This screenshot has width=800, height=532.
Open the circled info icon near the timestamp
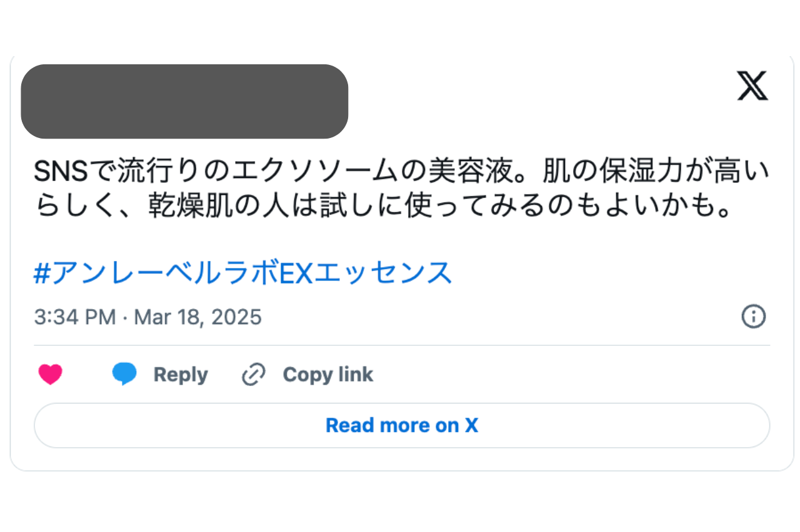pyautogui.click(x=754, y=317)
